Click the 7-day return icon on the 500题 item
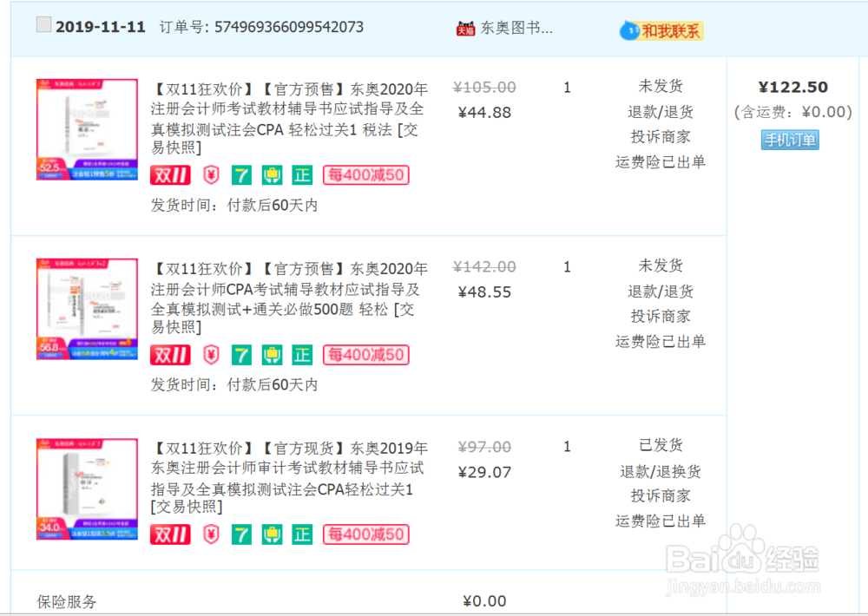This screenshot has height=616, width=868. 241,355
